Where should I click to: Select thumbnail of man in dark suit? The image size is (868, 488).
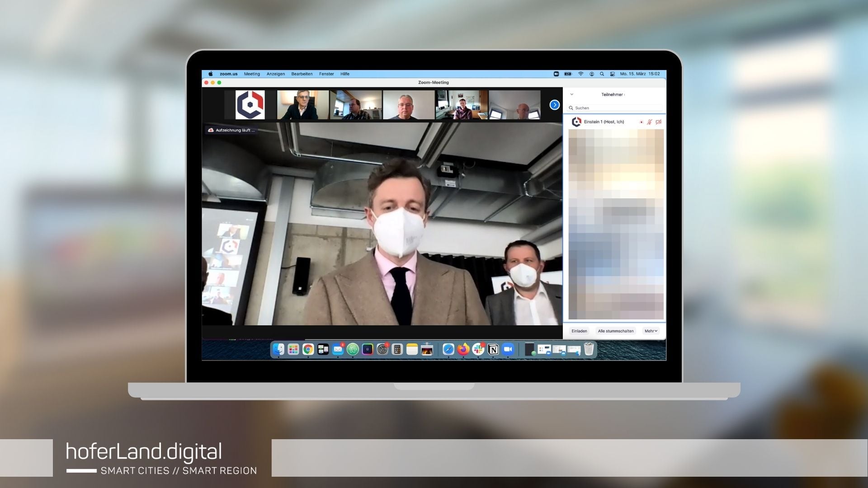(303, 105)
